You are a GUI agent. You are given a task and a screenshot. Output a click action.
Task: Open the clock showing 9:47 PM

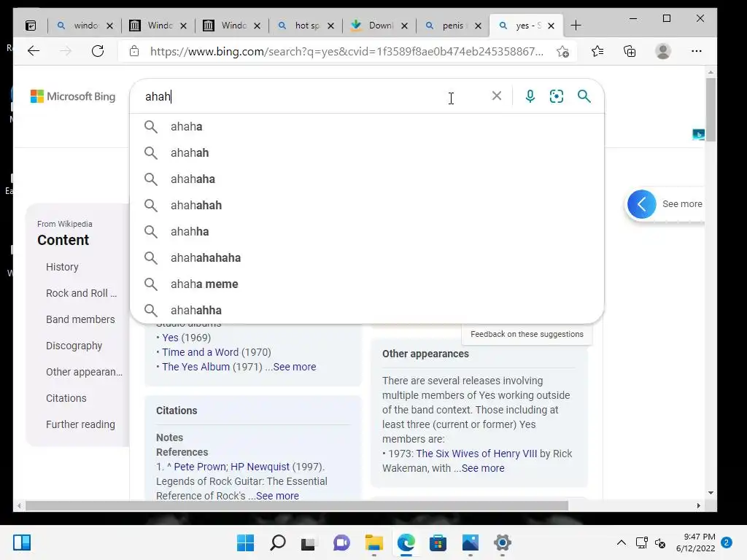(695, 542)
